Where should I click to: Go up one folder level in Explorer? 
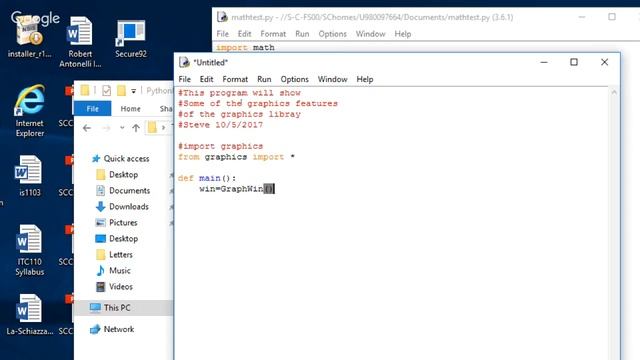click(x=136, y=128)
